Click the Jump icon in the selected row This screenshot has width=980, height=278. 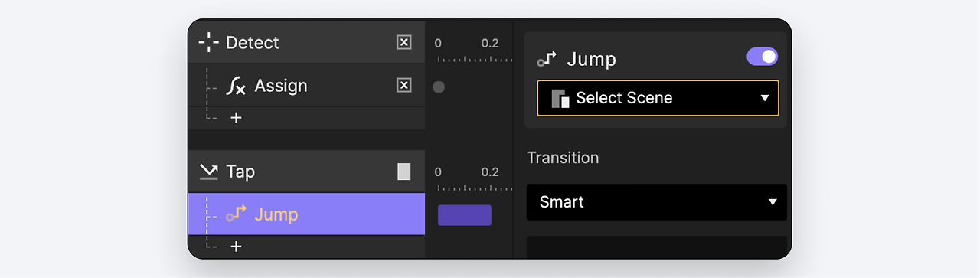pyautogui.click(x=237, y=214)
